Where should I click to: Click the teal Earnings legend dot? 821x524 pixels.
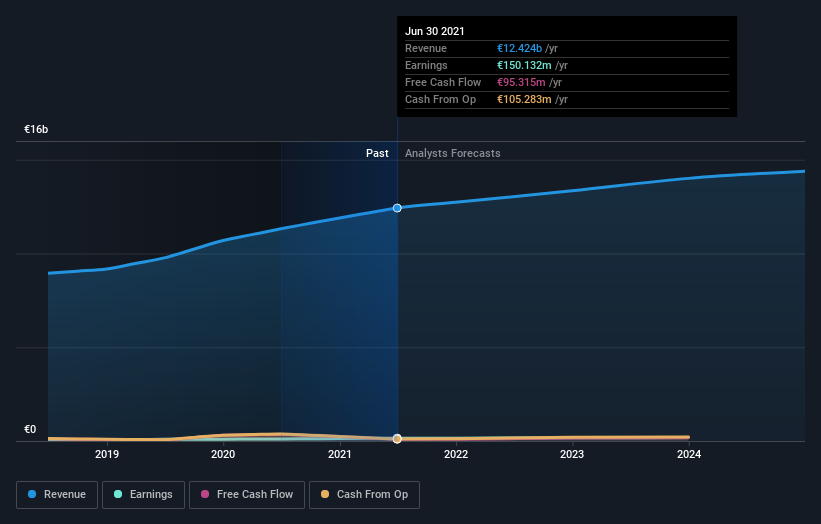coord(118,494)
